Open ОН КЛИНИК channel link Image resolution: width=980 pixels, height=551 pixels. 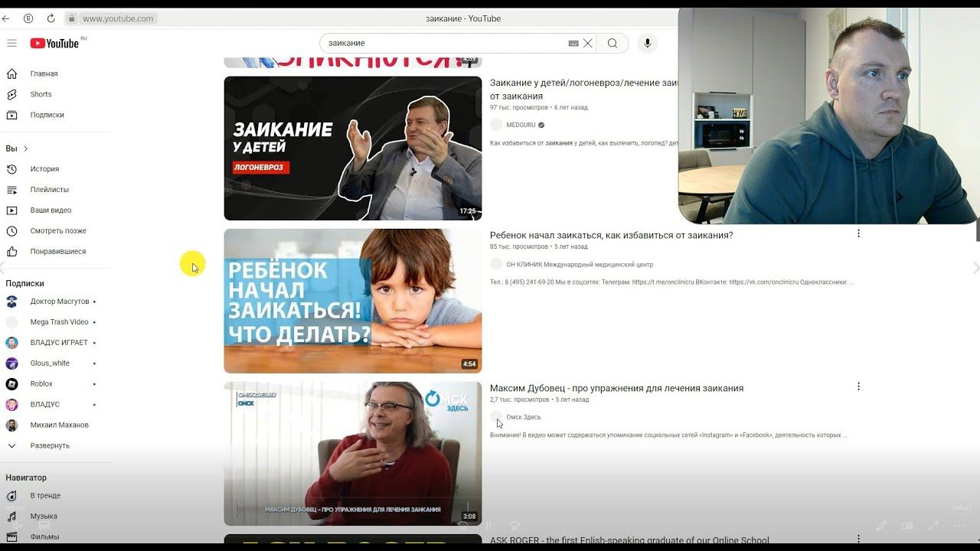click(580, 265)
